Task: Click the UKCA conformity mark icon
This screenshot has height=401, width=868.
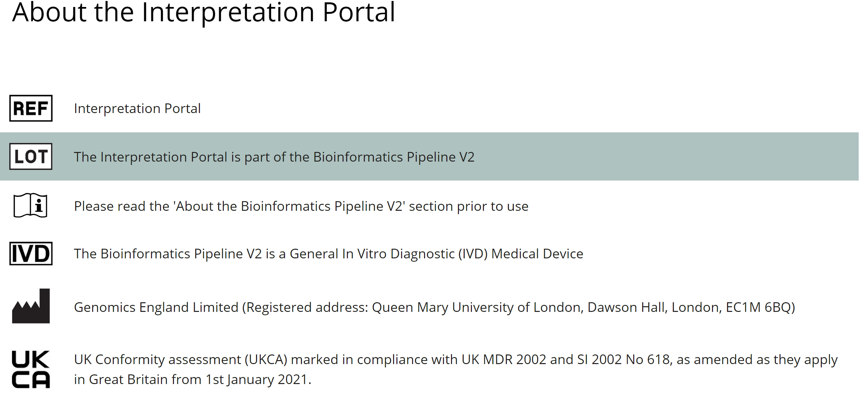Action: (x=31, y=369)
